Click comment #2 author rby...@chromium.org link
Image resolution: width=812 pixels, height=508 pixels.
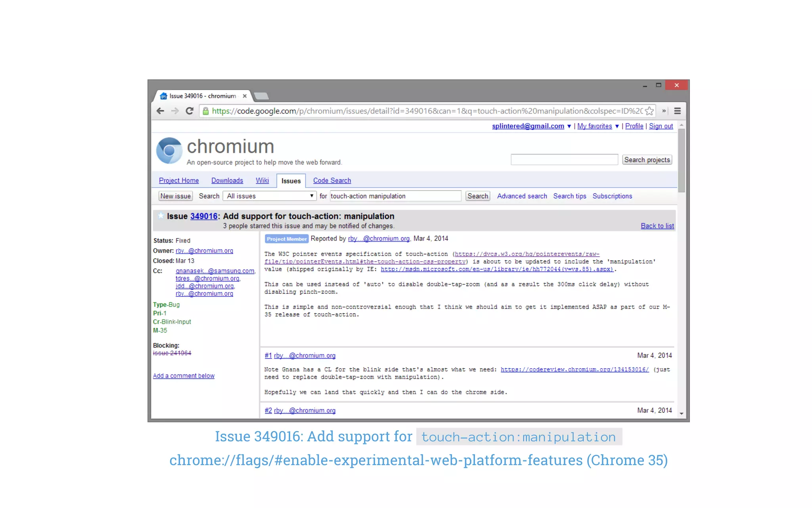[x=304, y=410]
